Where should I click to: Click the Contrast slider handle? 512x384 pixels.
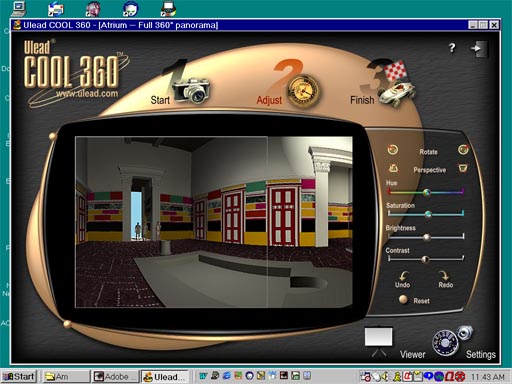pos(425,259)
